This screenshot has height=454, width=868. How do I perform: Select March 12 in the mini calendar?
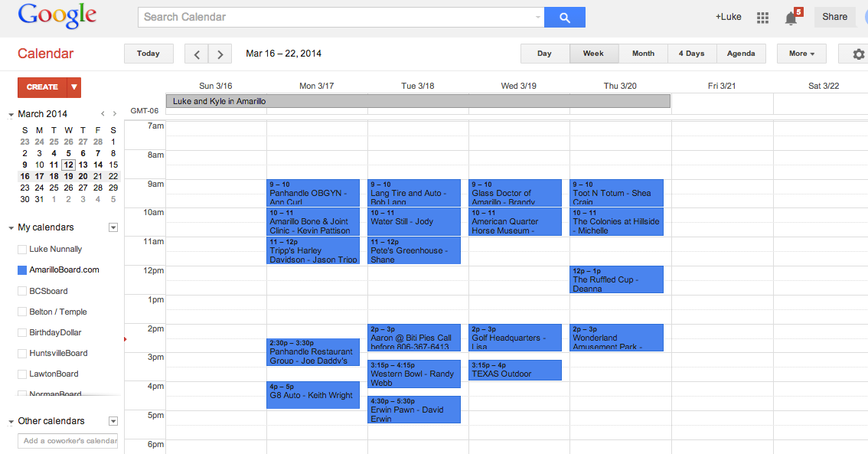(x=68, y=165)
